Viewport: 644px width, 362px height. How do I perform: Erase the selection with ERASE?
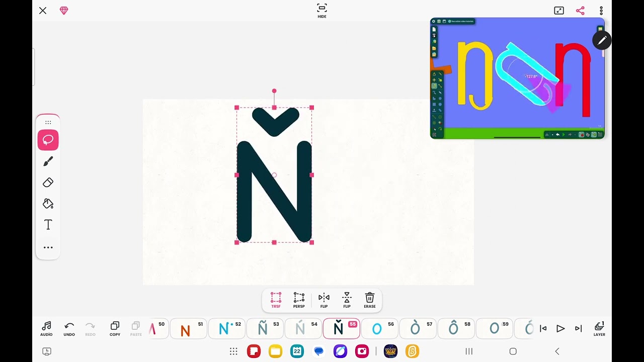370,300
